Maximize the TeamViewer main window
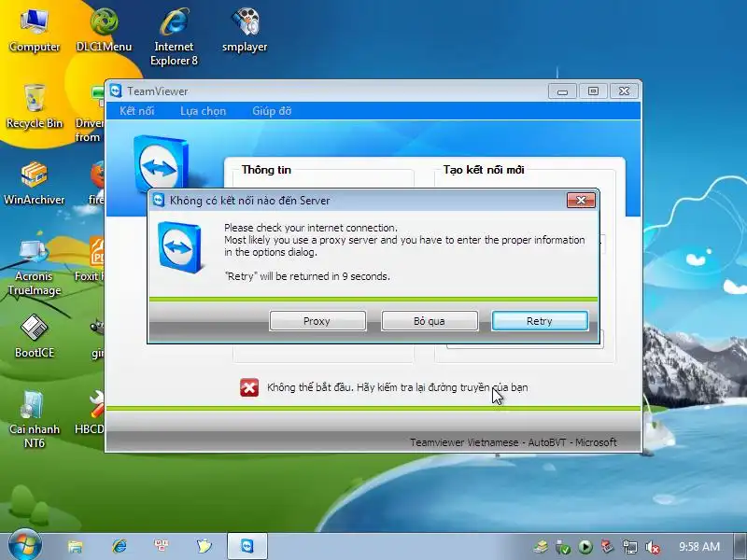 tap(593, 91)
